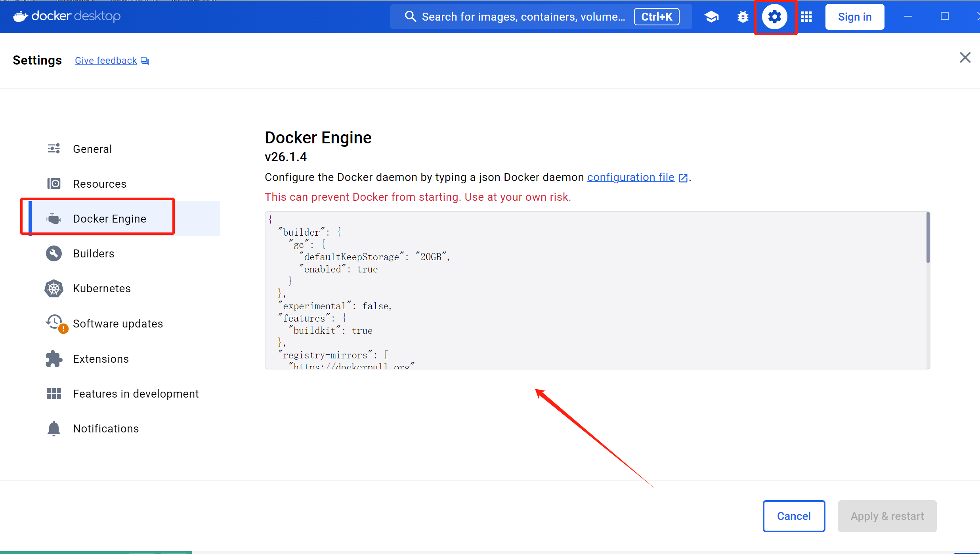Focus the search images and containers field
980x554 pixels.
point(541,17)
